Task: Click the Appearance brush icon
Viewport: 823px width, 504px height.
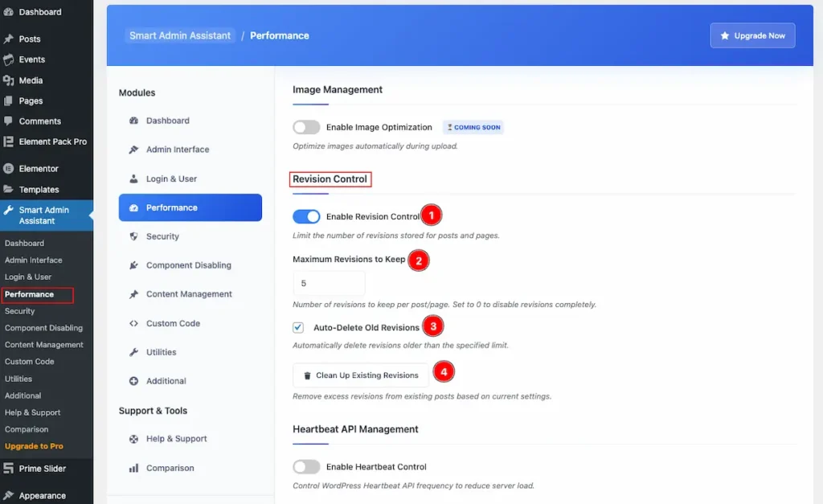Action: pyautogui.click(x=8, y=495)
